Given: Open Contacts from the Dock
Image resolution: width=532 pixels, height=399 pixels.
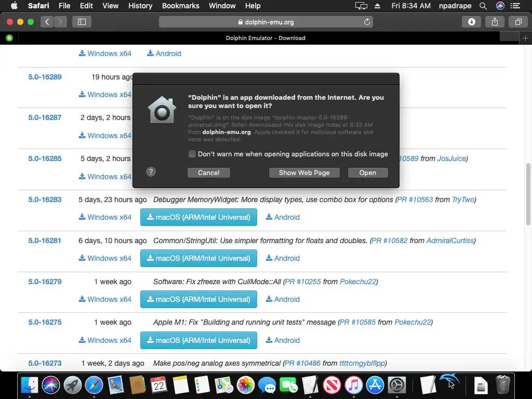Looking at the screenshot, I should [137, 385].
